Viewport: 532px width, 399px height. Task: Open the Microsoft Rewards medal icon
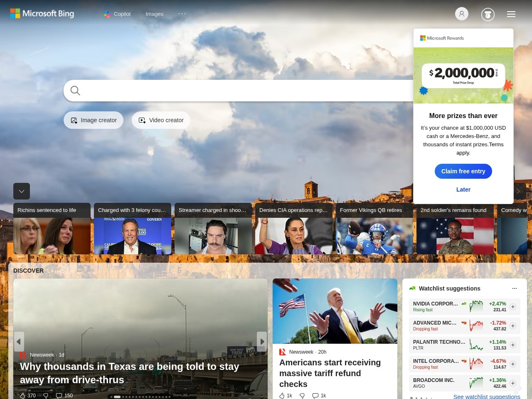pos(488,15)
